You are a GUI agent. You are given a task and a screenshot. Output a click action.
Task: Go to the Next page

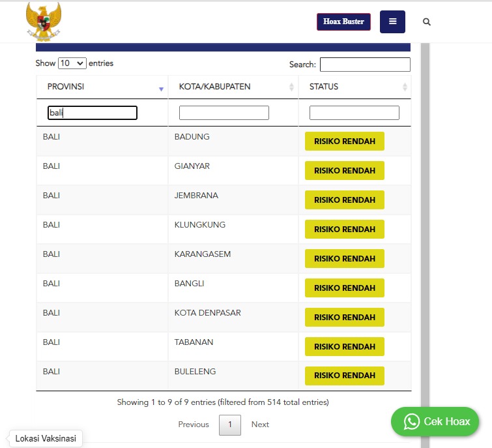pos(260,425)
